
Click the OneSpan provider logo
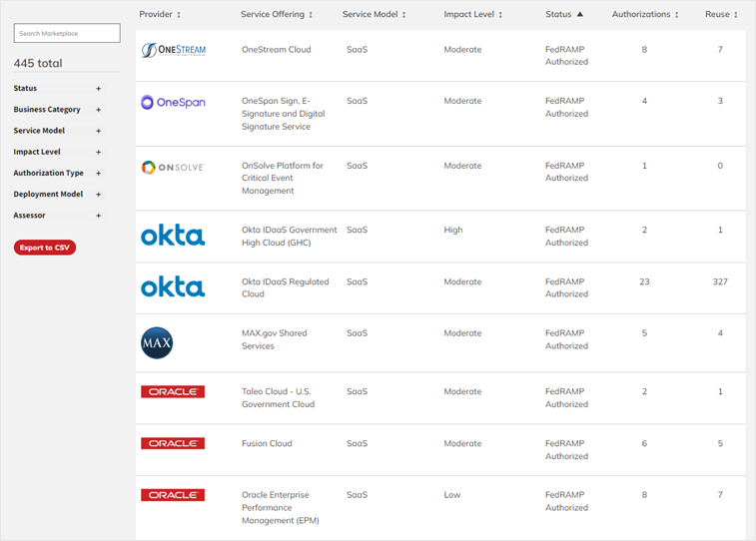click(174, 102)
